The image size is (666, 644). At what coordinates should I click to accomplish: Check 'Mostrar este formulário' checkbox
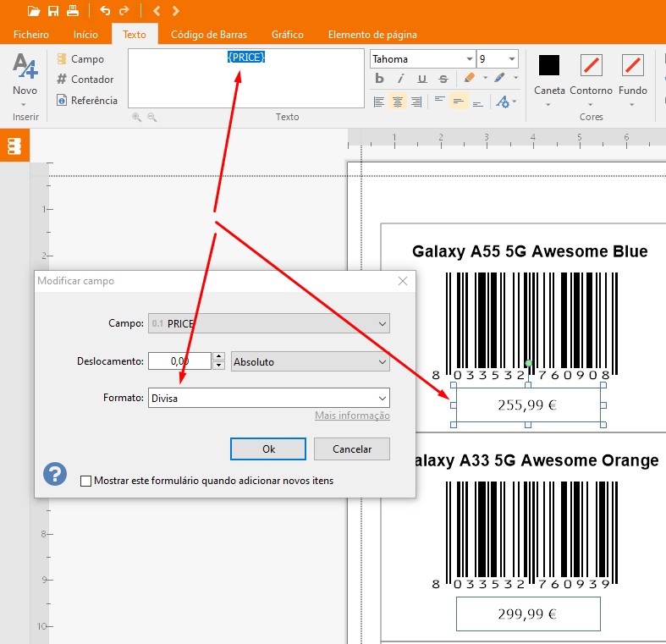pyautogui.click(x=85, y=481)
